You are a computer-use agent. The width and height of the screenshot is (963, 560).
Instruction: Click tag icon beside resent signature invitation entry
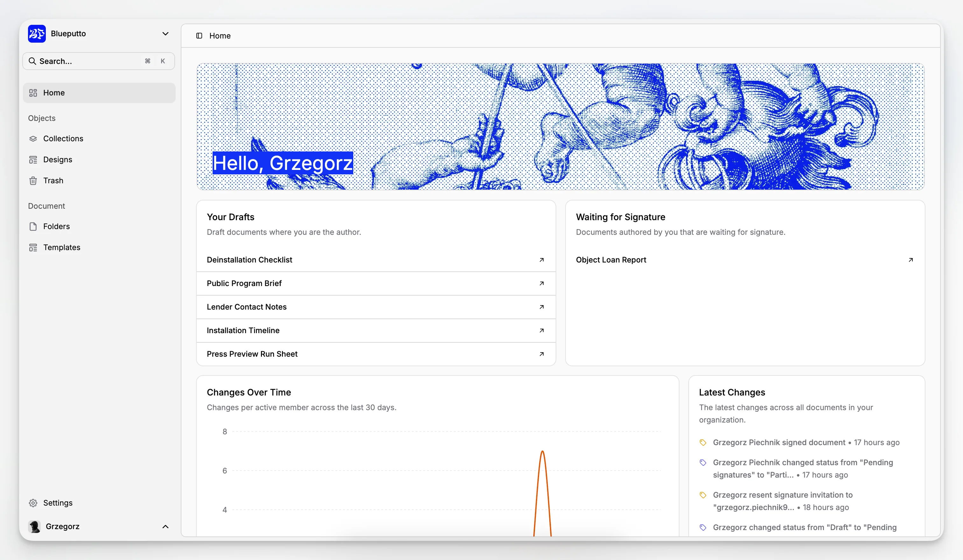pyautogui.click(x=703, y=495)
